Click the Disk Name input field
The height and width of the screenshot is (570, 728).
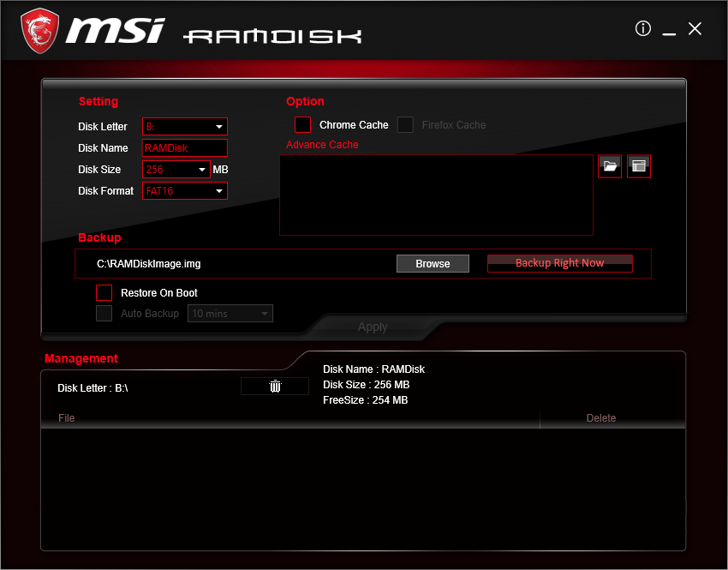pos(185,148)
